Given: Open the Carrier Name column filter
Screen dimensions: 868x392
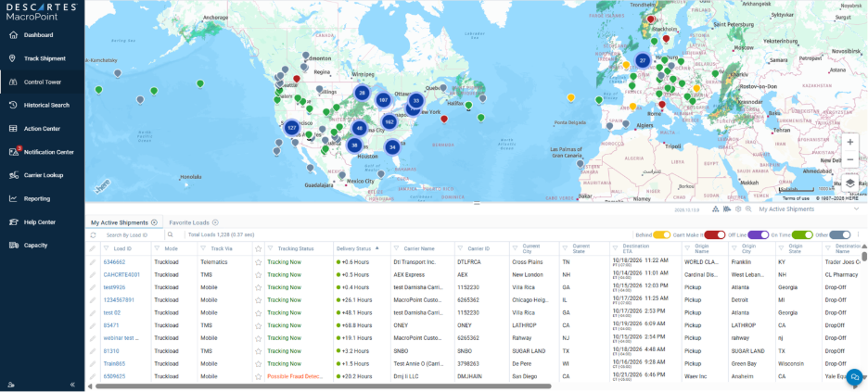Looking at the screenshot, I should coord(396,248).
